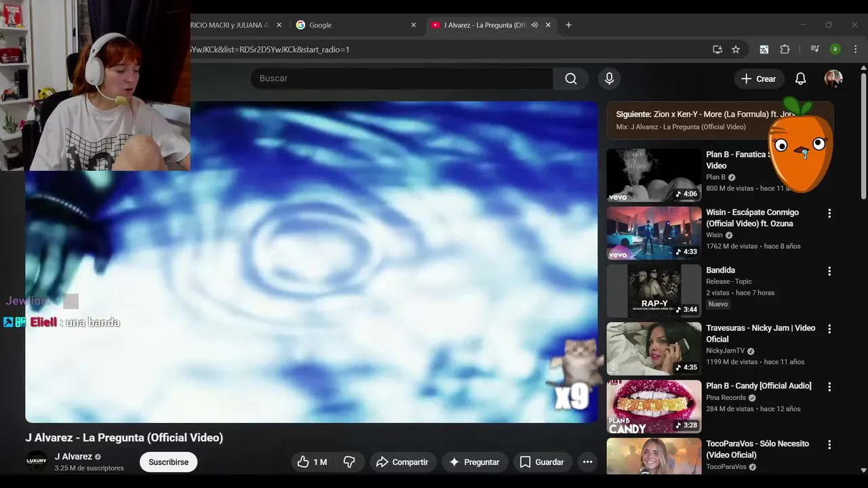The width and height of the screenshot is (868, 488).
Task: Focus the Buscar search field
Action: point(401,79)
